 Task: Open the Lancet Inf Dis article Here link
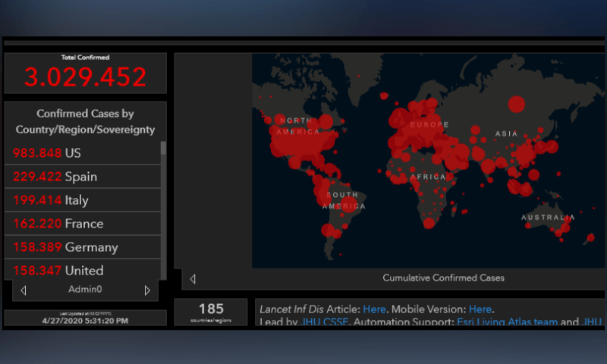coord(374,309)
